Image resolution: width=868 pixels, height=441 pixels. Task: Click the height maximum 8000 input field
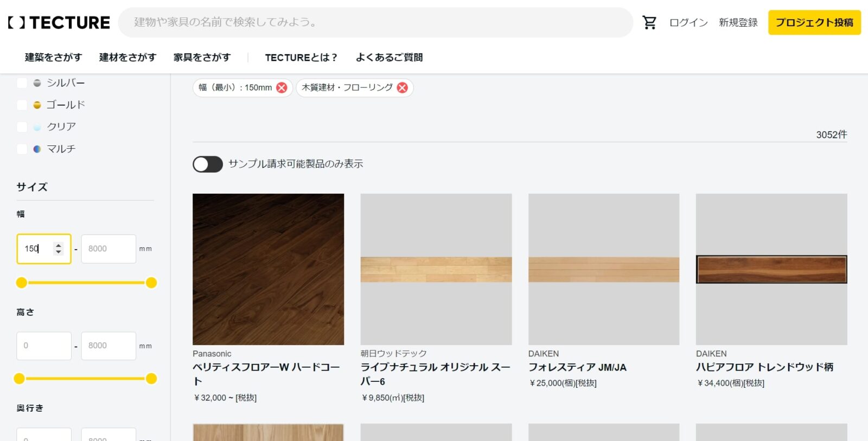pos(108,346)
